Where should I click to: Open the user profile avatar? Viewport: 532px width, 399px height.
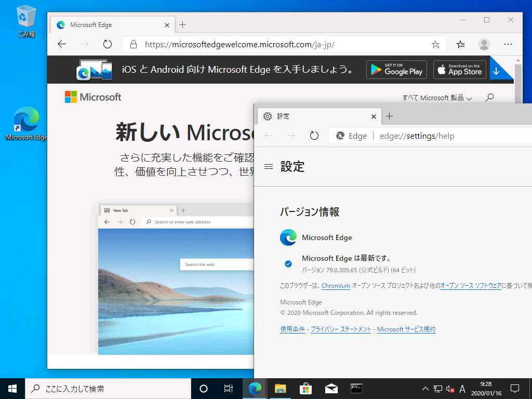[484, 44]
